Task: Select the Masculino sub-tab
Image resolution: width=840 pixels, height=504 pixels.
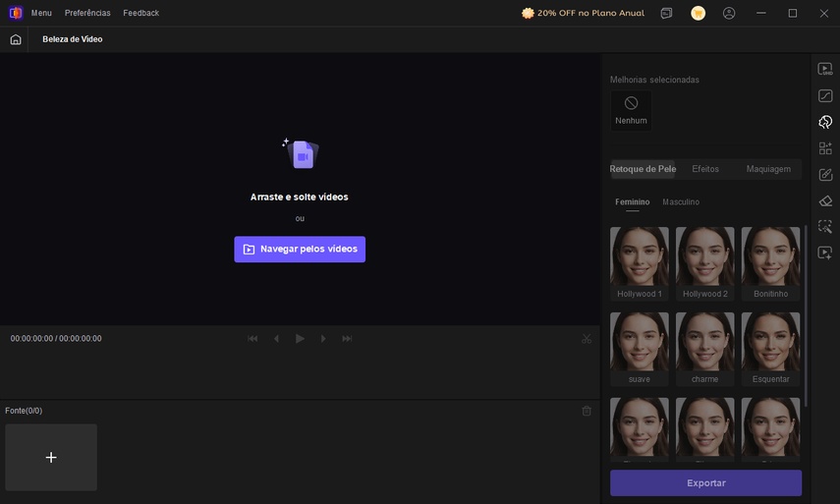Action: (x=681, y=202)
